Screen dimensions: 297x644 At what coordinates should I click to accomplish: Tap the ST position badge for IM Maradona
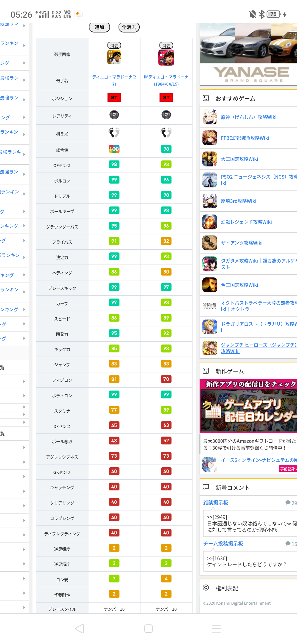pyautogui.click(x=166, y=97)
